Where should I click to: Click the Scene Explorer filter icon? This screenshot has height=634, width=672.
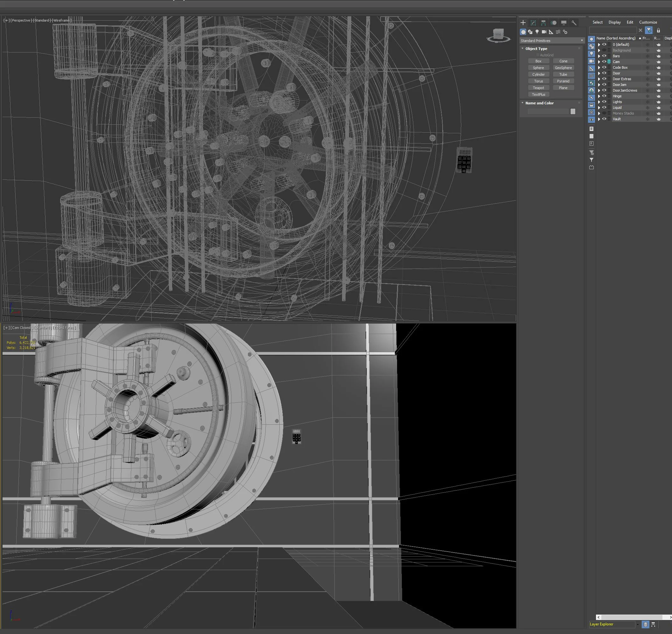[x=649, y=30]
